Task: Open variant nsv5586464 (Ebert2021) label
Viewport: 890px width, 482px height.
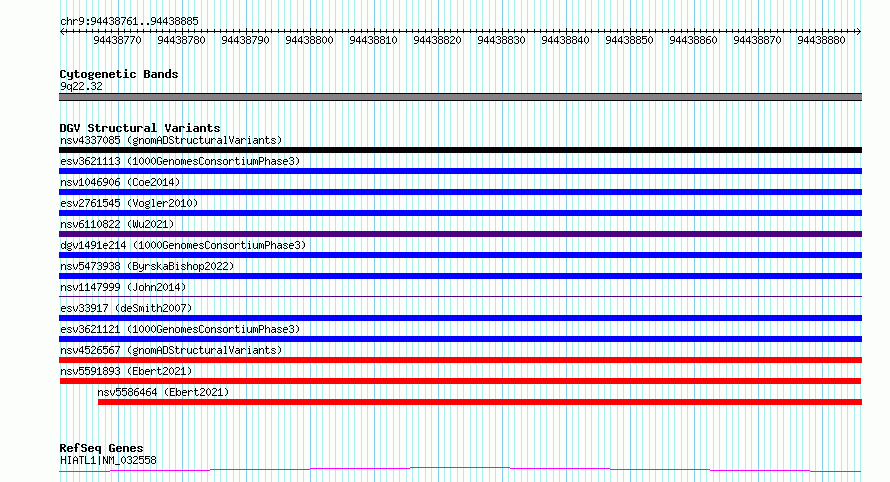Action: tap(163, 392)
